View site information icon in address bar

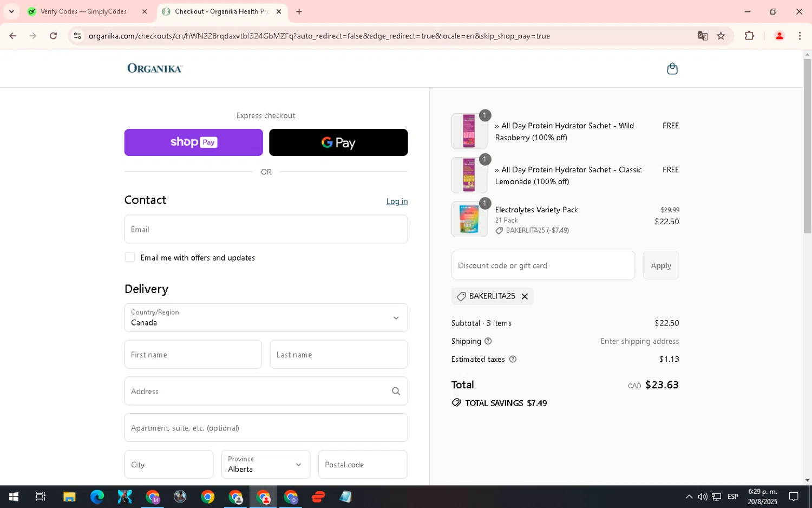tap(77, 36)
